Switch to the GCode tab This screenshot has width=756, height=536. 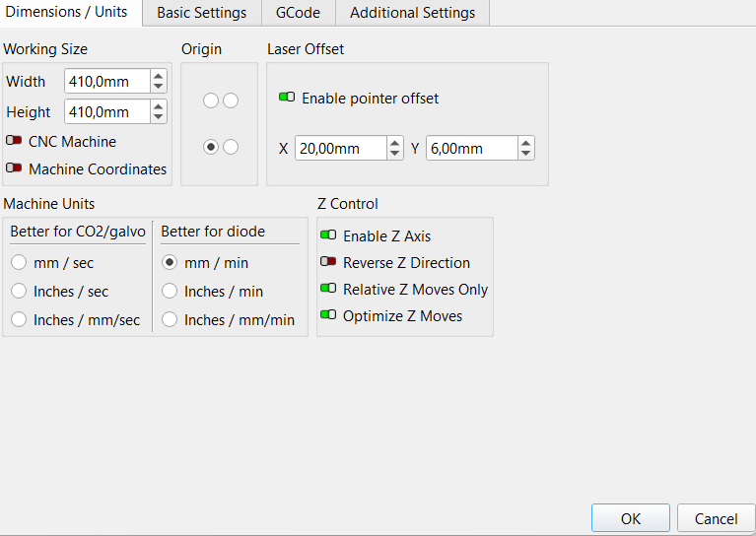click(x=298, y=13)
